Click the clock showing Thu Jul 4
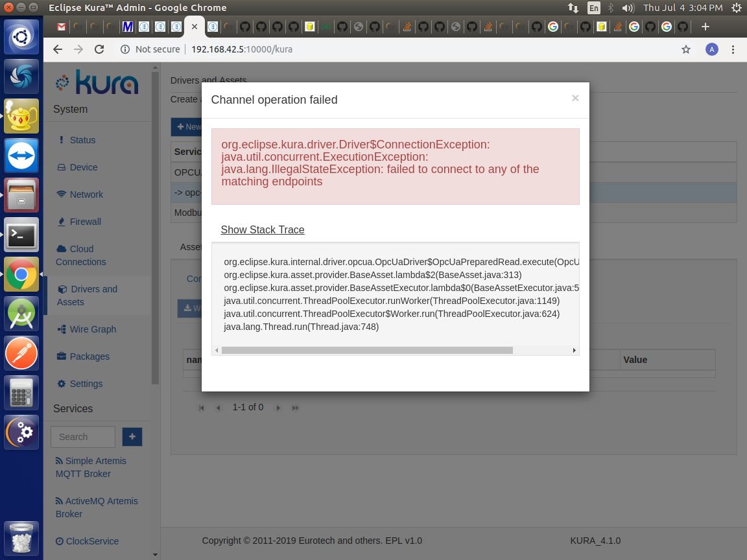The image size is (747, 560). pos(683,8)
